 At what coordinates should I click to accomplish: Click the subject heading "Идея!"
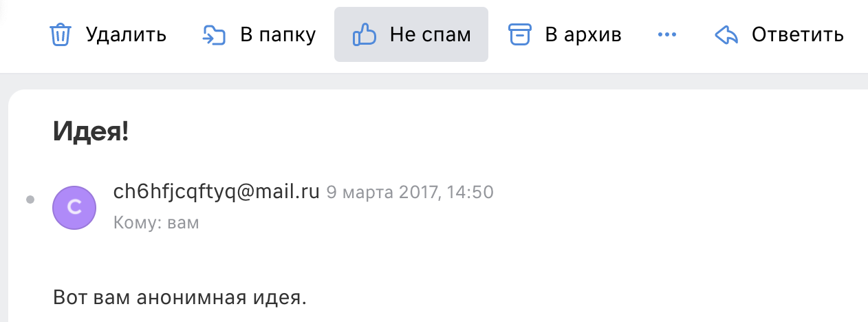pos(91,131)
